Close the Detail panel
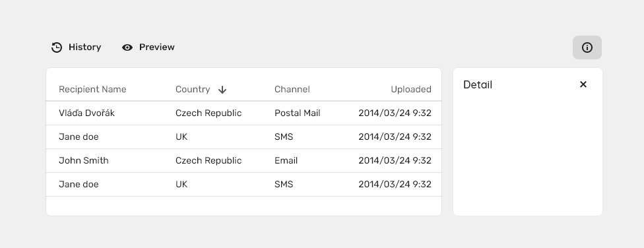Viewport: 644px width, 248px height. (x=583, y=84)
